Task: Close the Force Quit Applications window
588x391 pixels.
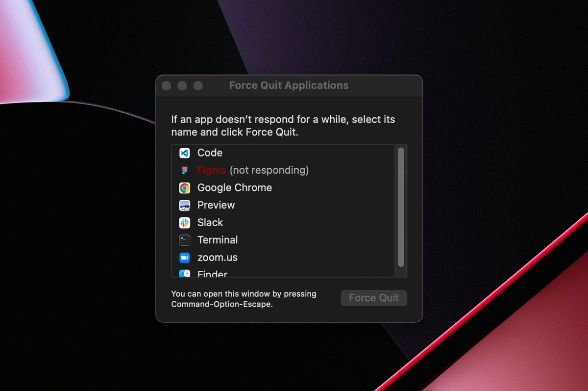Action: tap(167, 86)
